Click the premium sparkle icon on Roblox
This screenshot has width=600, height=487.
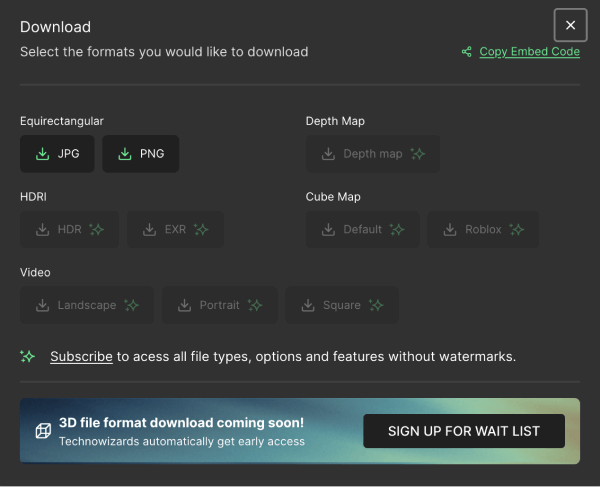click(x=516, y=229)
